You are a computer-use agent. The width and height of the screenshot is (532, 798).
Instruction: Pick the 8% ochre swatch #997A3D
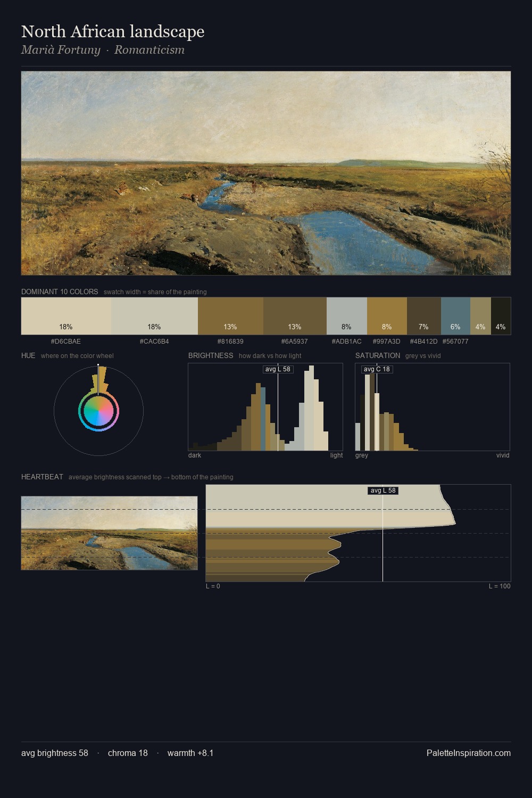(387, 316)
